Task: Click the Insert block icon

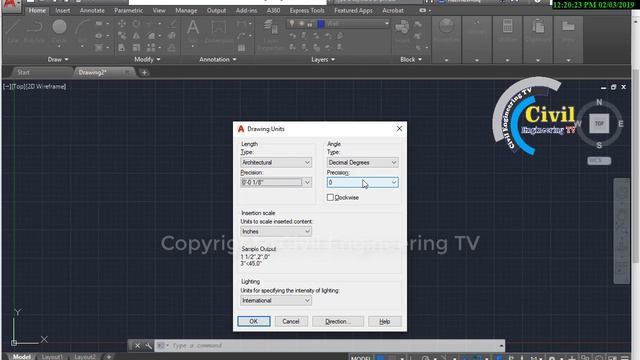Action: coord(402,31)
